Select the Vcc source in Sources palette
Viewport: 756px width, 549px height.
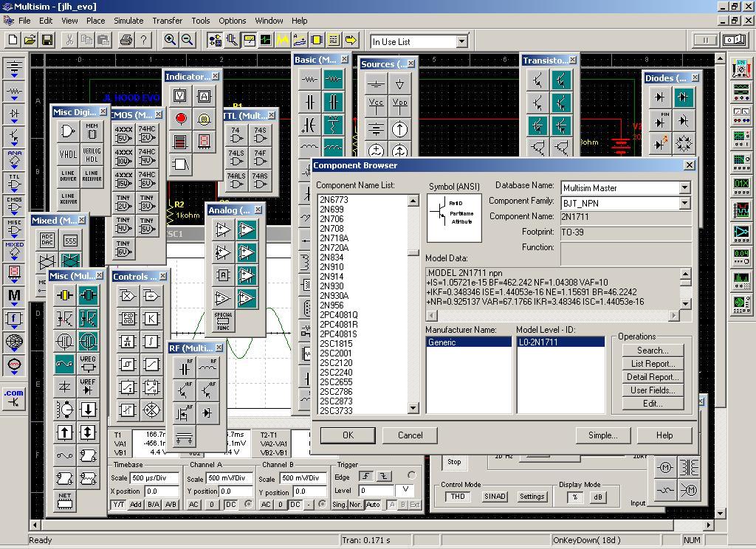tap(376, 106)
